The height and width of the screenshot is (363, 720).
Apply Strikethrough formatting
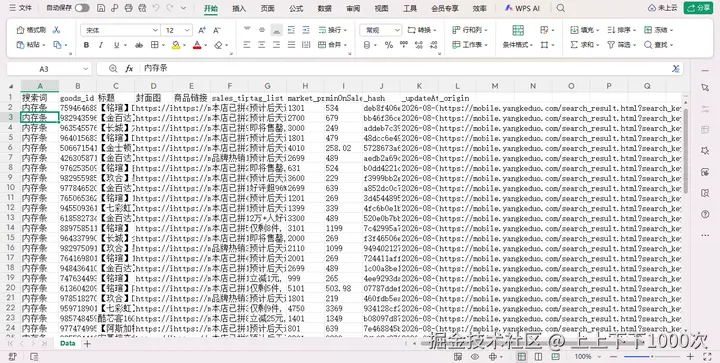139,45
